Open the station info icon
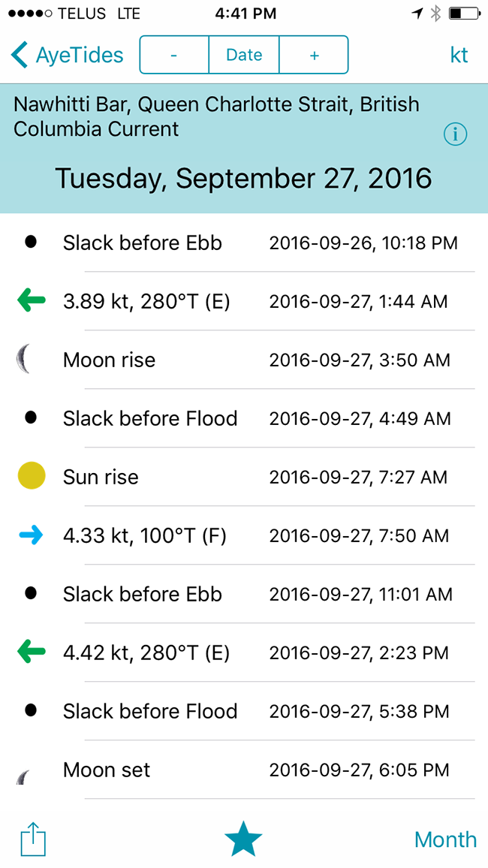This screenshot has height=868, width=488. click(456, 134)
